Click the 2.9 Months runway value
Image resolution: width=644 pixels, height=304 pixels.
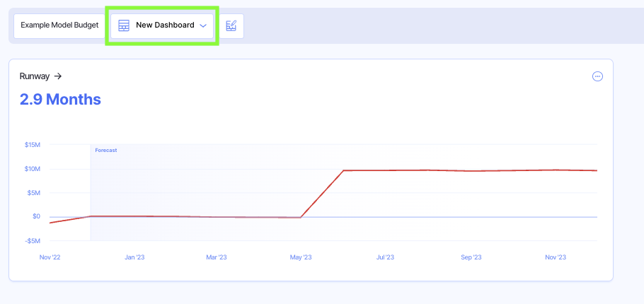point(60,100)
